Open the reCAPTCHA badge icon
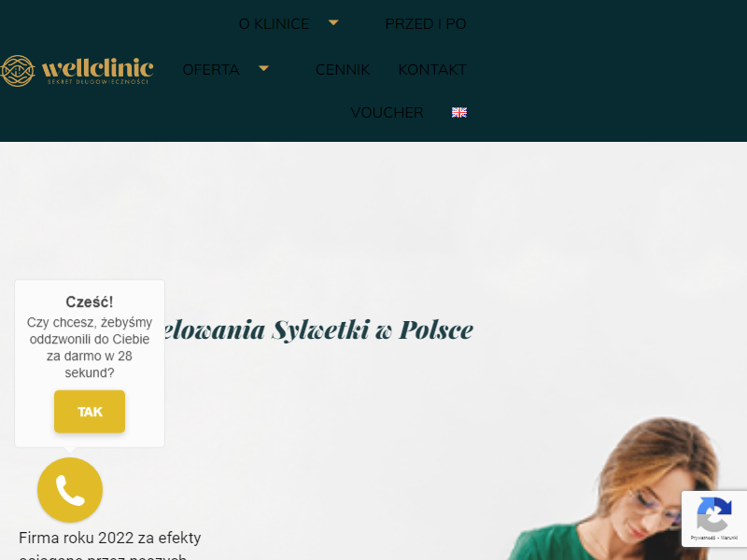Image resolution: width=747 pixels, height=560 pixels. click(x=713, y=514)
